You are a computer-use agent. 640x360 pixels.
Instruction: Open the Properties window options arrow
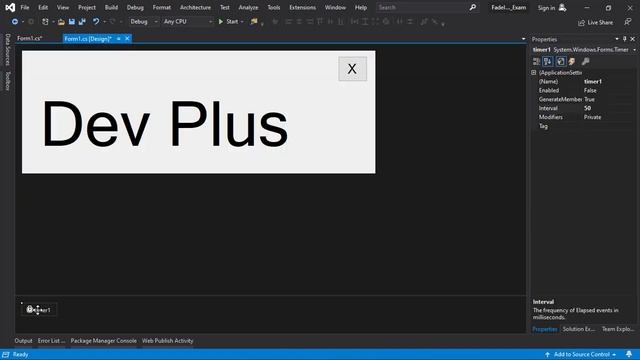pyautogui.click(x=617, y=39)
